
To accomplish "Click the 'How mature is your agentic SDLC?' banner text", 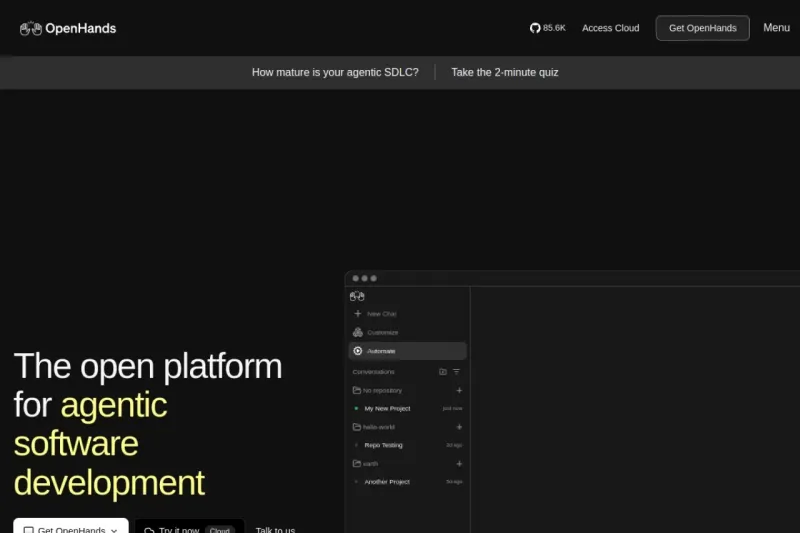I will click(335, 72).
